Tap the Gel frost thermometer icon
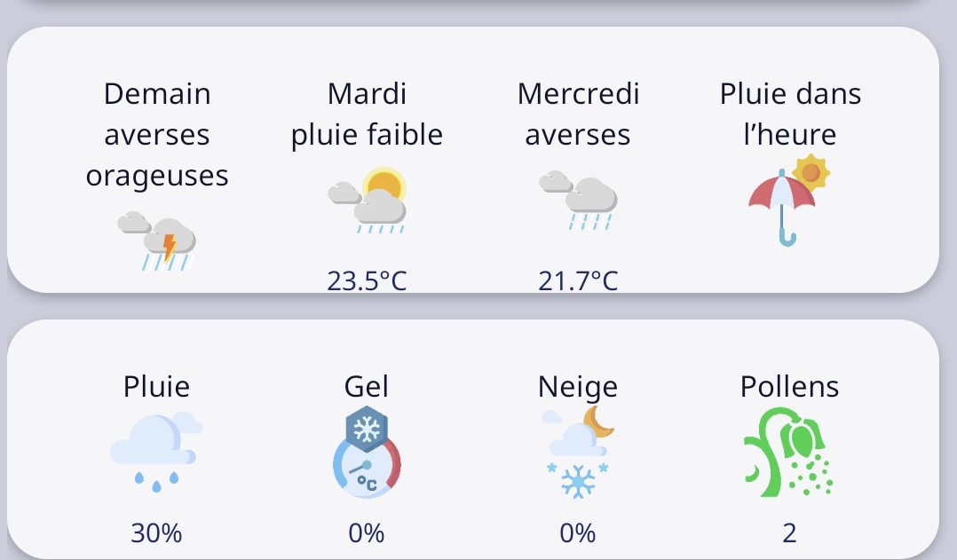This screenshot has width=957, height=560. [367, 452]
